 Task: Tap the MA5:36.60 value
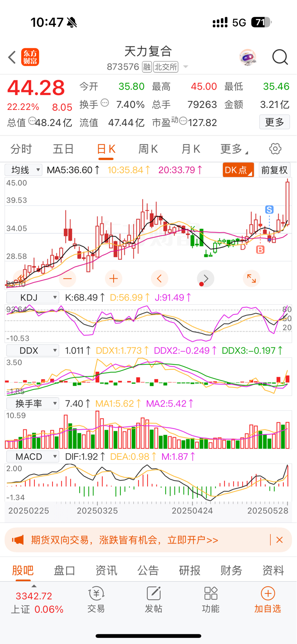73,170
